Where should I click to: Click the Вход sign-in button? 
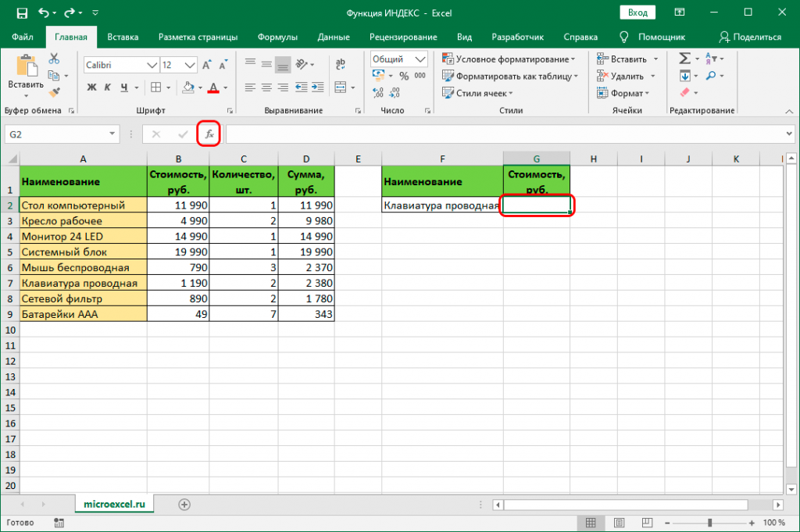point(637,12)
